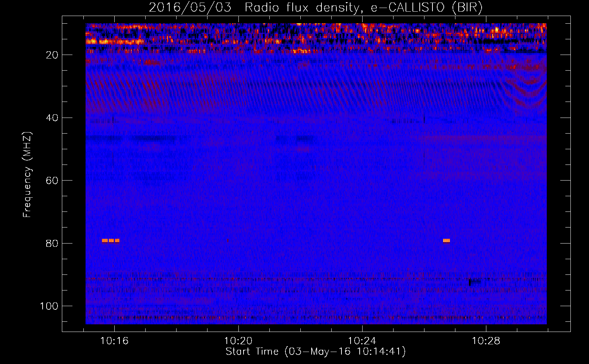
Task: Click the plot title '2016/05/03 Radio flux density, e-CALLISTO (BIR)'
Action: 316,8
